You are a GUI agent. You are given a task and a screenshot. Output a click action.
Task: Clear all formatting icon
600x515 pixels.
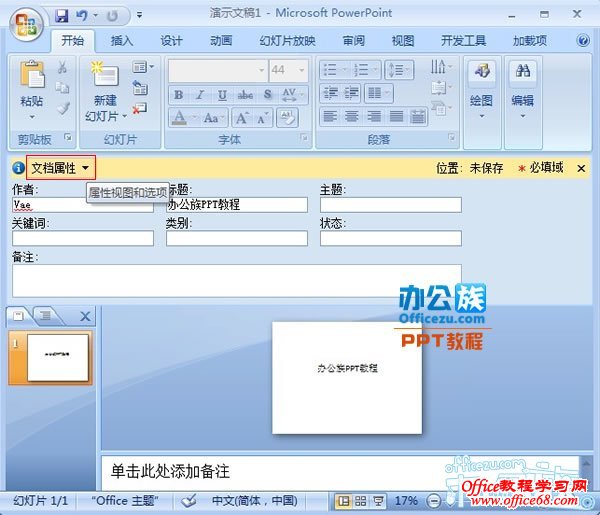(x=287, y=118)
